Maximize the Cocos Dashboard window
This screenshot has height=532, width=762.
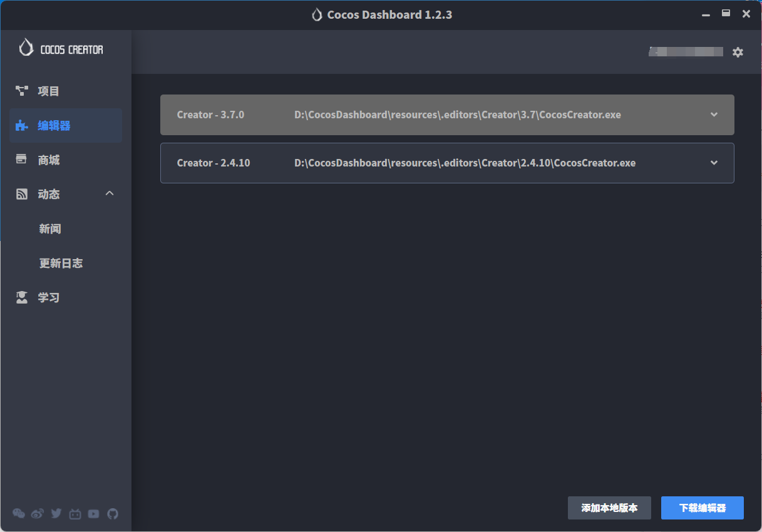(x=726, y=13)
